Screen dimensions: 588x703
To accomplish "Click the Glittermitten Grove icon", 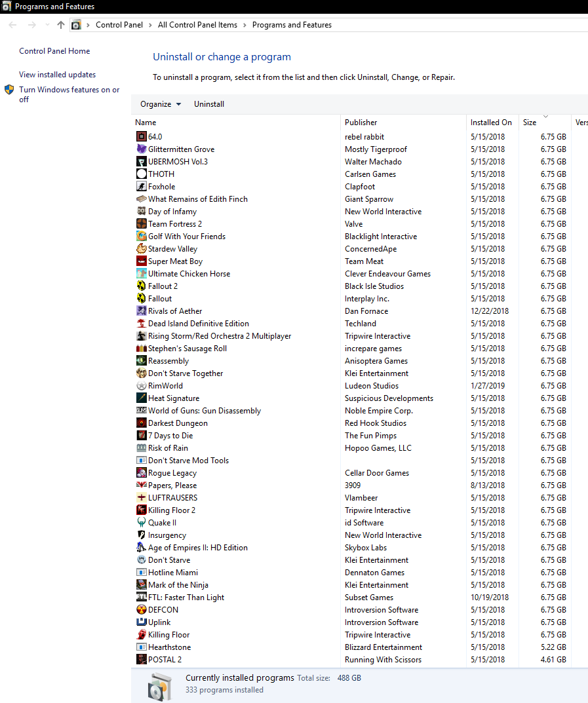I will [x=142, y=149].
